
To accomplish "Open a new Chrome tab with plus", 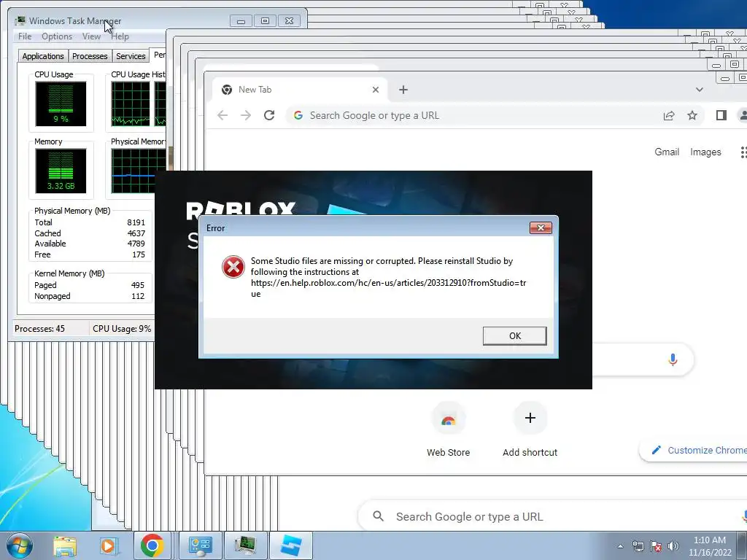I will point(403,90).
